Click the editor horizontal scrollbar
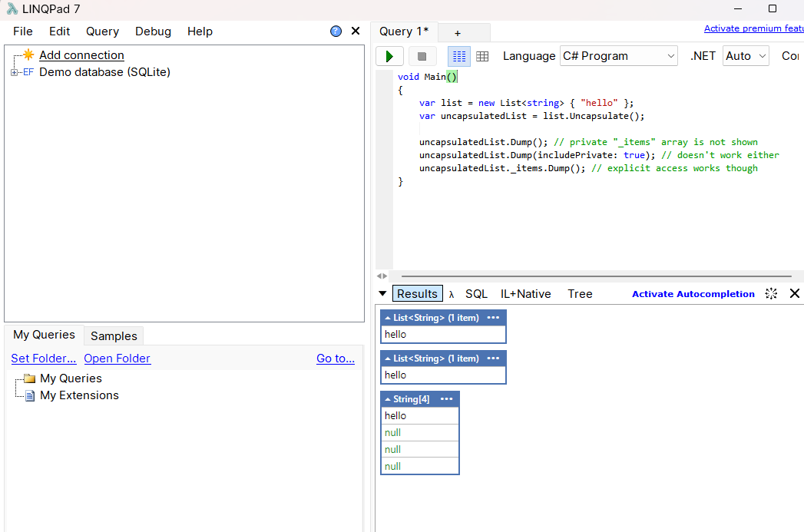The image size is (804, 532). [x=597, y=276]
